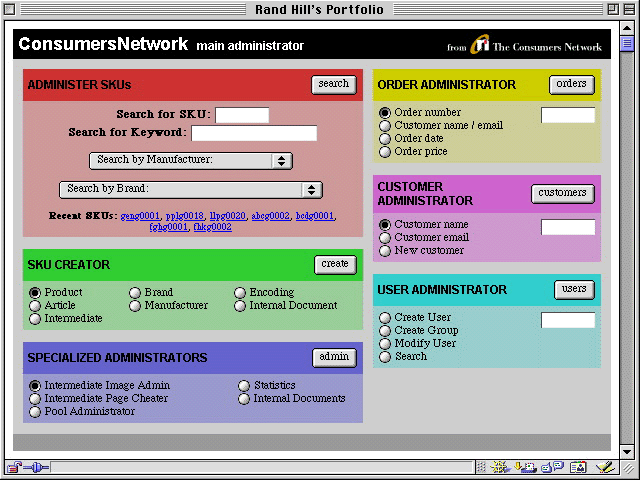Click the vertical scrollbar thumb
640x480 pixels.
pos(627,44)
